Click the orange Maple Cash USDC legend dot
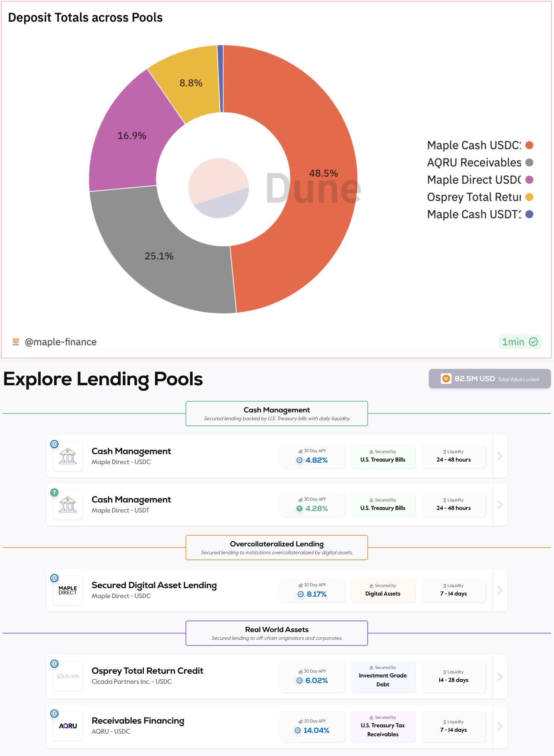This screenshot has height=756, width=554. click(529, 145)
